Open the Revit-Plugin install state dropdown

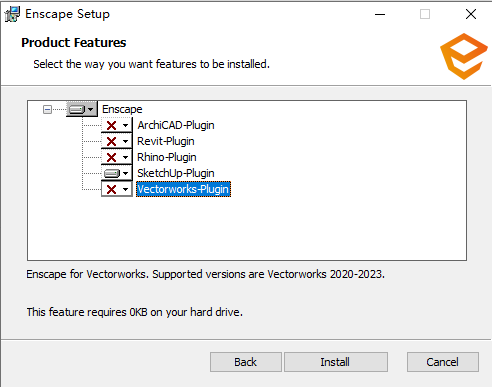point(117,141)
